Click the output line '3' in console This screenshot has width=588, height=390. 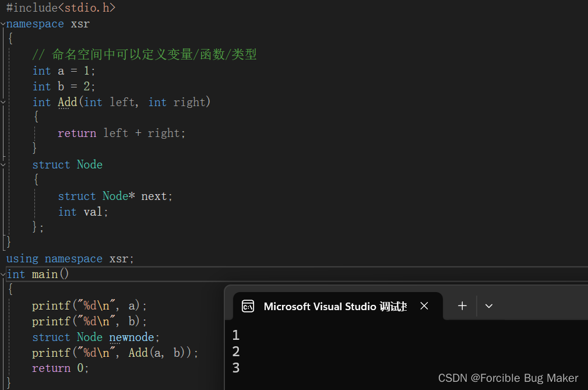pyautogui.click(x=236, y=368)
